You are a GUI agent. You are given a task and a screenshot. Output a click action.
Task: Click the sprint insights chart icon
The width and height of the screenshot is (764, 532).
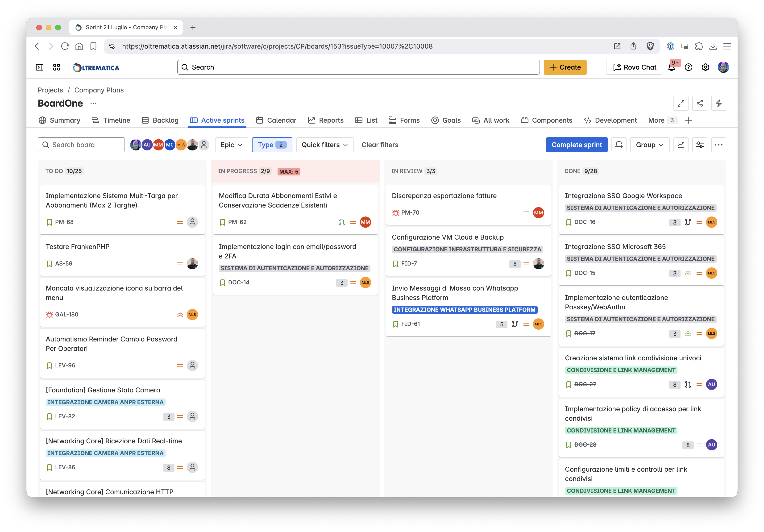(681, 145)
